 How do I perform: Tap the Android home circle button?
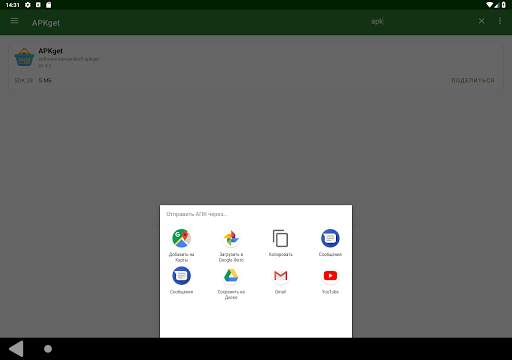pos(48,349)
